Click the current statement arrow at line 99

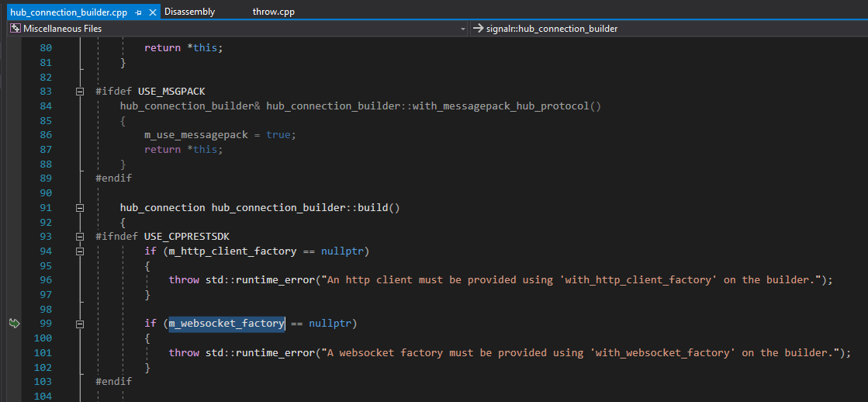click(x=15, y=324)
